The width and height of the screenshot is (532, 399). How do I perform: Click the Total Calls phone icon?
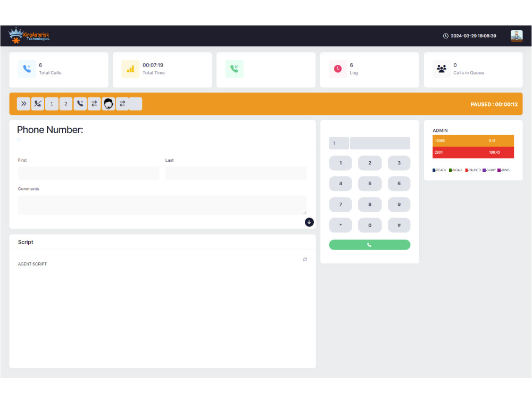[27, 69]
